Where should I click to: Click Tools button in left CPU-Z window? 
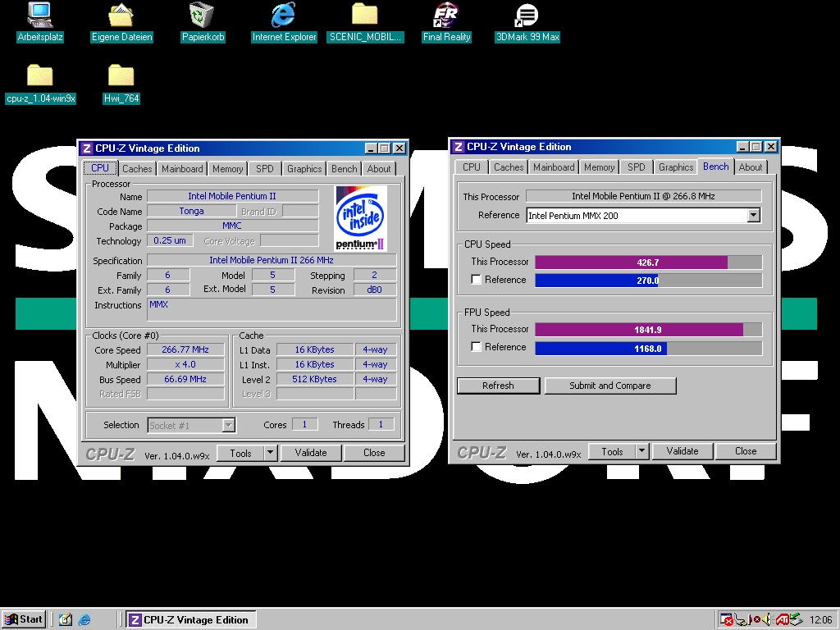pyautogui.click(x=240, y=453)
